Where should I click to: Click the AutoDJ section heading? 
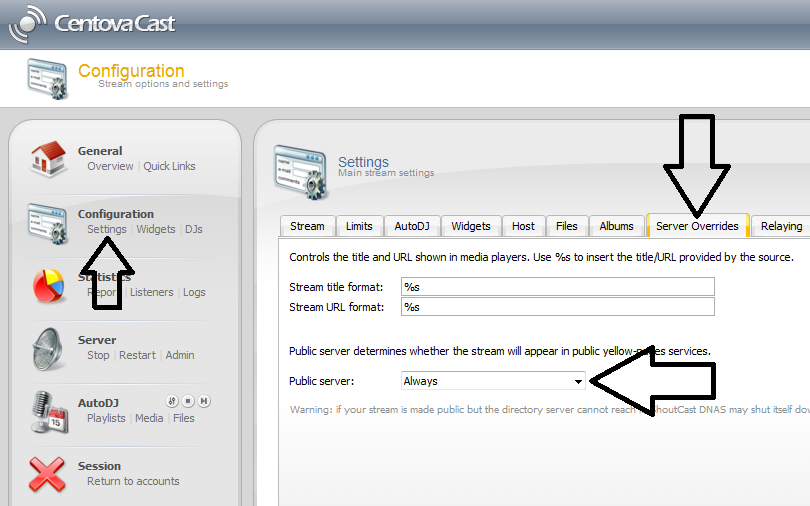click(x=98, y=403)
